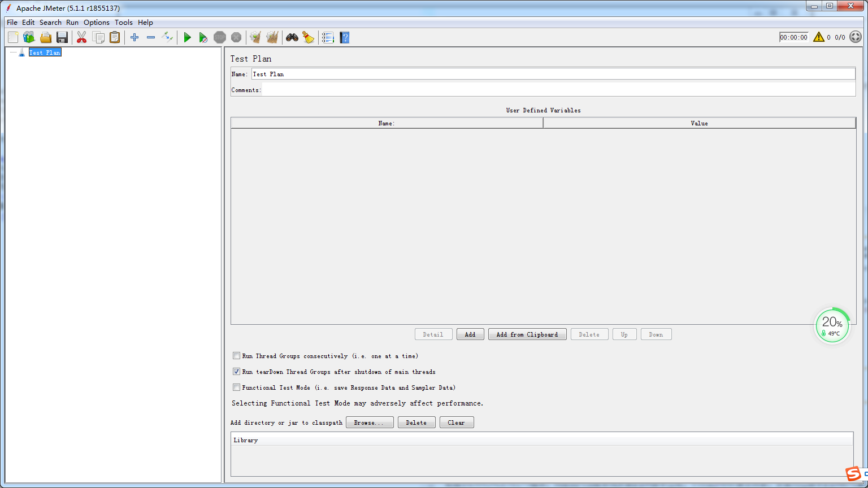868x488 pixels.
Task: Click the JMeter feather icon in title bar
Action: [8, 8]
